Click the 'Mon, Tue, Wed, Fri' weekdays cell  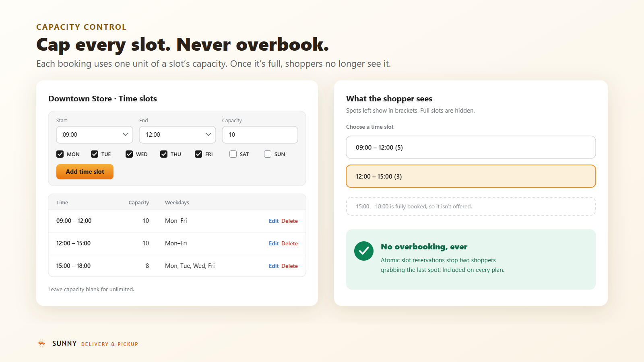click(190, 266)
